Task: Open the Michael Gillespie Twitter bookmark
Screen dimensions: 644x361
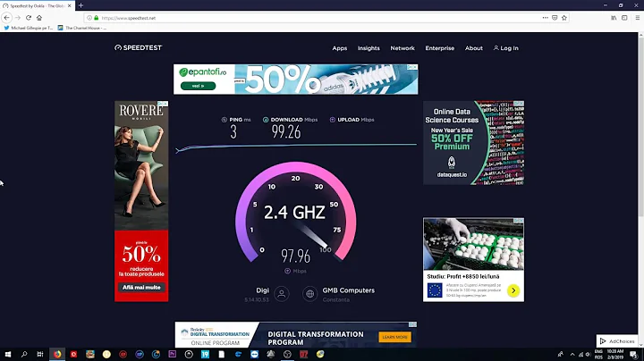Action: (29, 28)
